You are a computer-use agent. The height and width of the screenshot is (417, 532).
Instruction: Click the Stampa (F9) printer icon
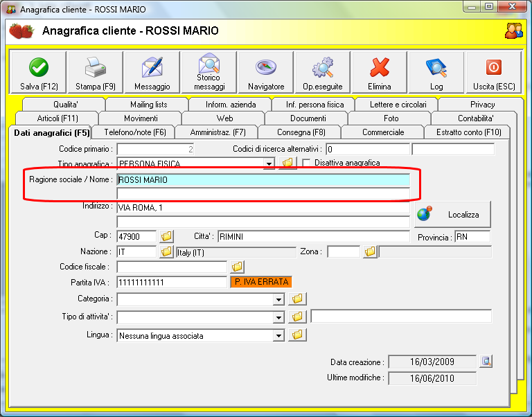[x=96, y=67]
